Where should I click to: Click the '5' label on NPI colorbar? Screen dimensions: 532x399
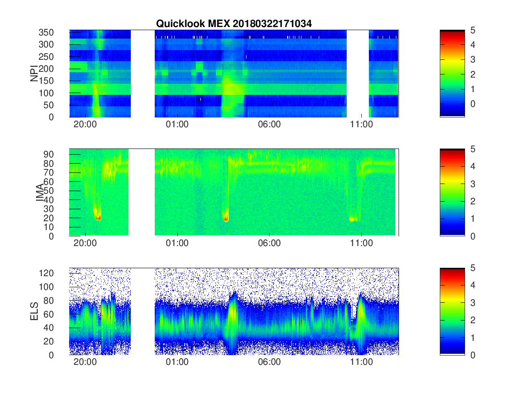[x=473, y=30]
